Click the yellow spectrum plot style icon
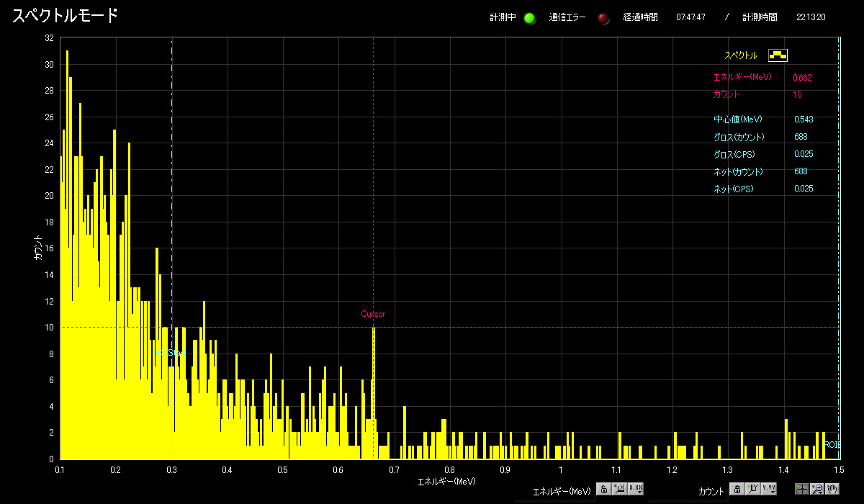The width and height of the screenshot is (864, 504). click(x=778, y=55)
